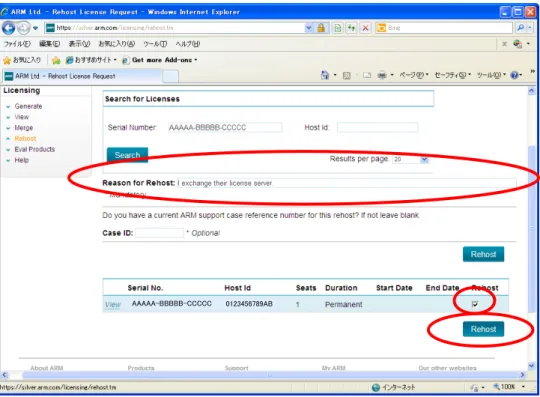The width and height of the screenshot is (540, 397).
Task: Select the Rehost licensing item
Action: (25, 138)
